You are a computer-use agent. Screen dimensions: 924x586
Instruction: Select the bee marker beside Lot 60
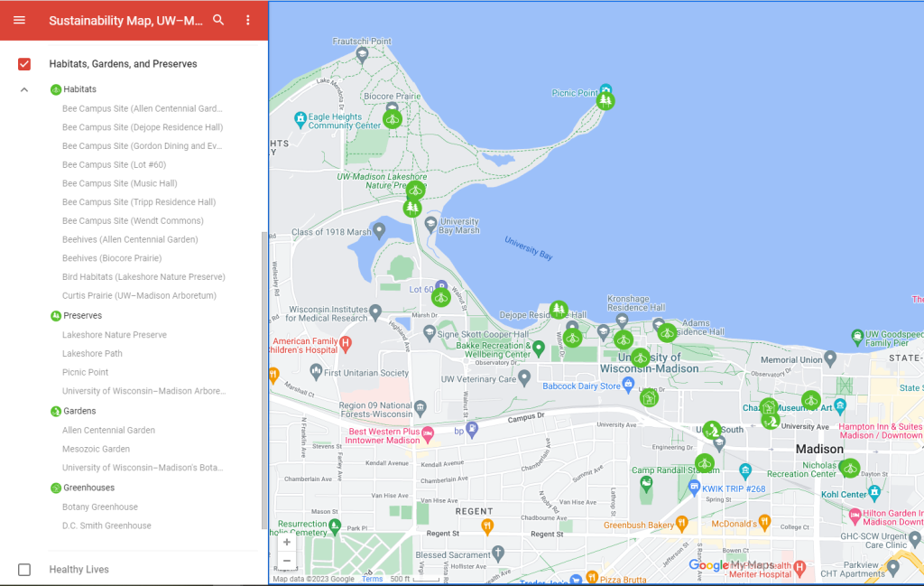[x=440, y=298]
